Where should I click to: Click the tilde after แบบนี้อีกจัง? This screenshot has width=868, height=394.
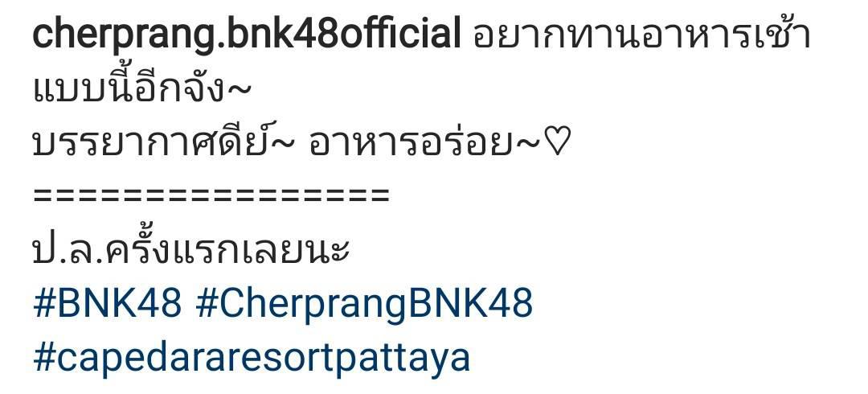[240, 92]
